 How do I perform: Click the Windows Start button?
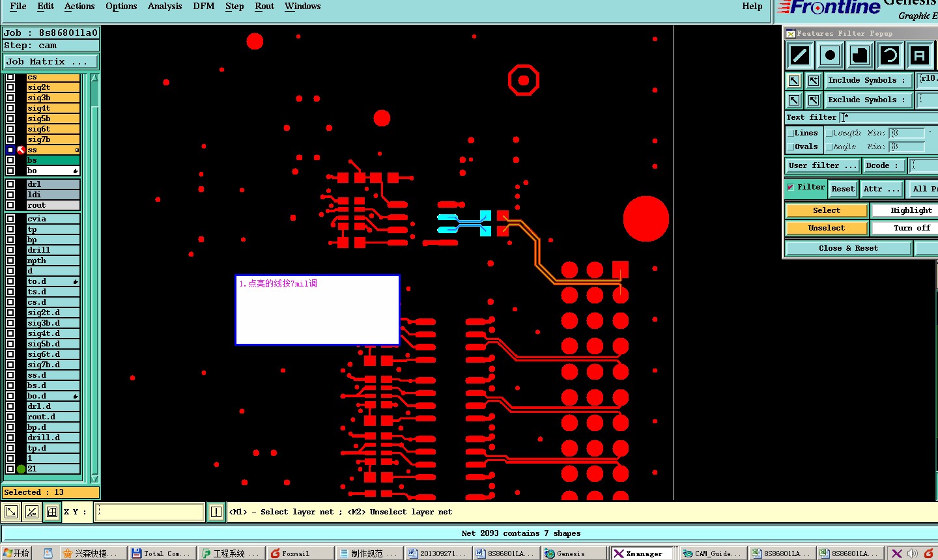16,553
